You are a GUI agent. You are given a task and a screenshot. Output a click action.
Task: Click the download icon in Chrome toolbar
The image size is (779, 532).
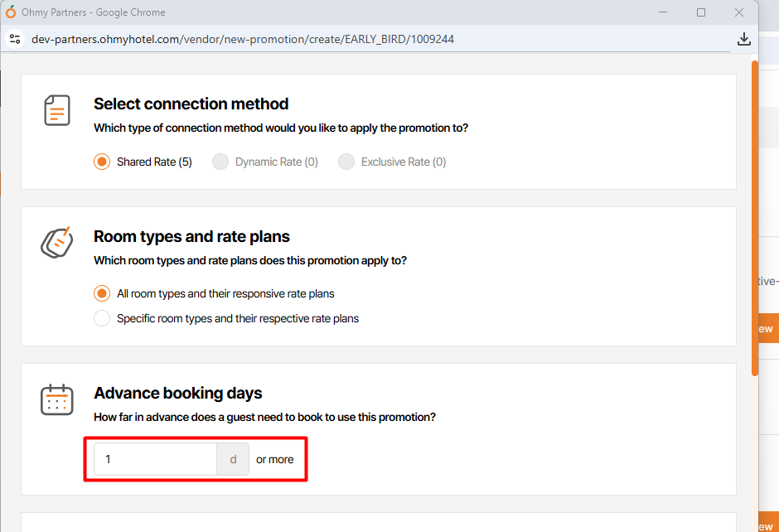(x=743, y=39)
